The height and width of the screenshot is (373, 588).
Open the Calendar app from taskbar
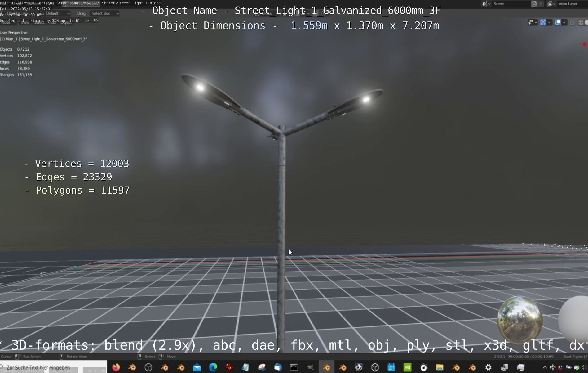[x=391, y=367]
